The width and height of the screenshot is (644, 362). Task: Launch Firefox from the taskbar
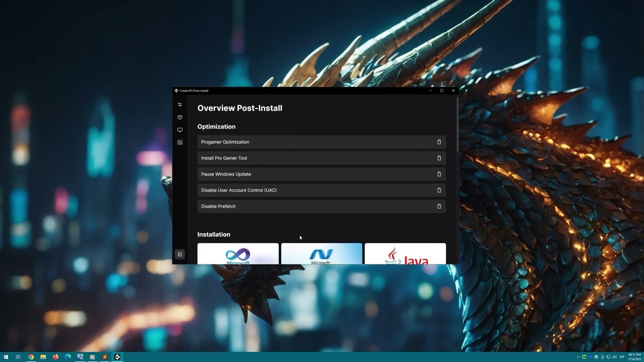pos(55,357)
